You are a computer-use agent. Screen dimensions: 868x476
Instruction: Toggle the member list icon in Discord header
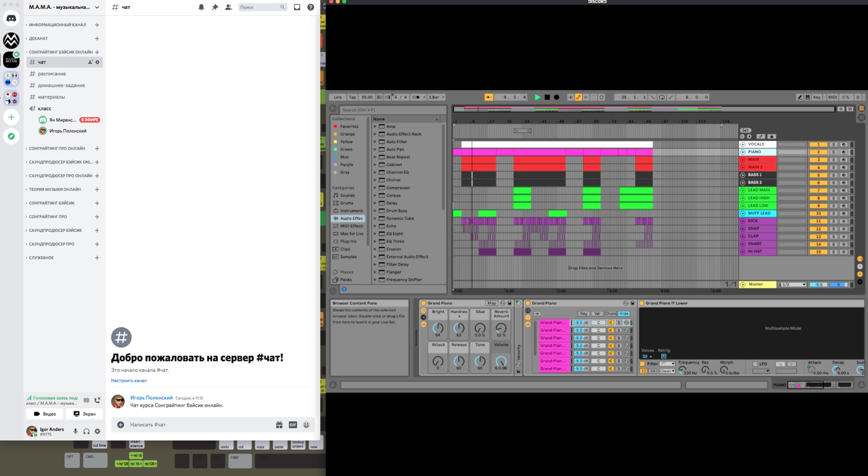228,7
